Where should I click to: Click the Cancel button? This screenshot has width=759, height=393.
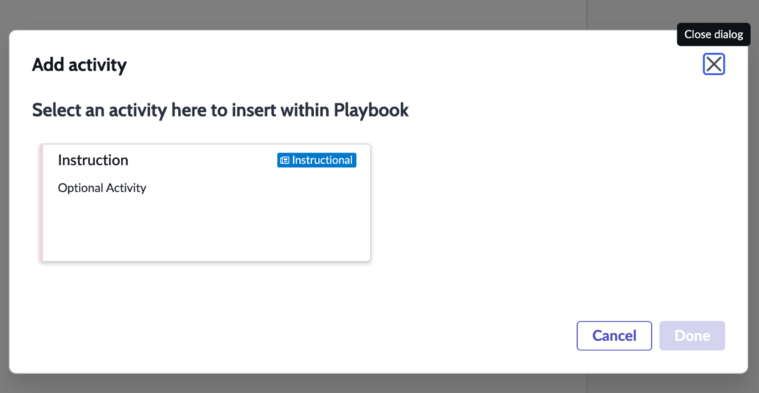614,335
